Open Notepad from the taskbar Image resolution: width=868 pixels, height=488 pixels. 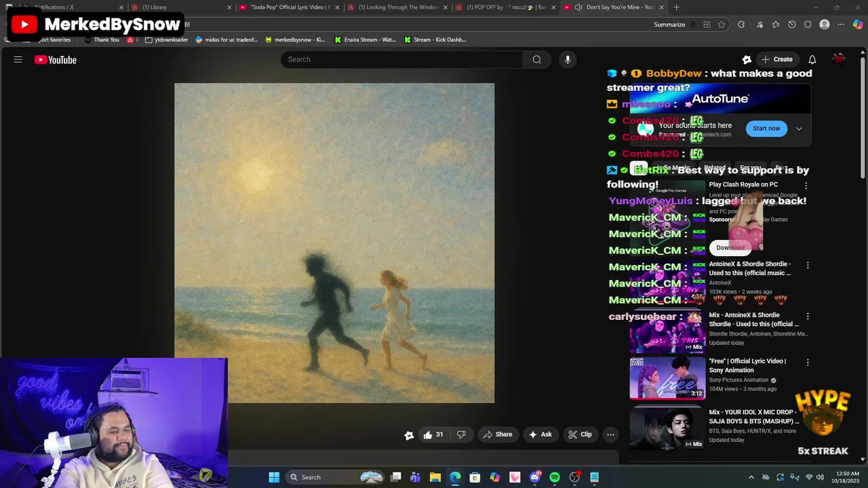(595, 477)
